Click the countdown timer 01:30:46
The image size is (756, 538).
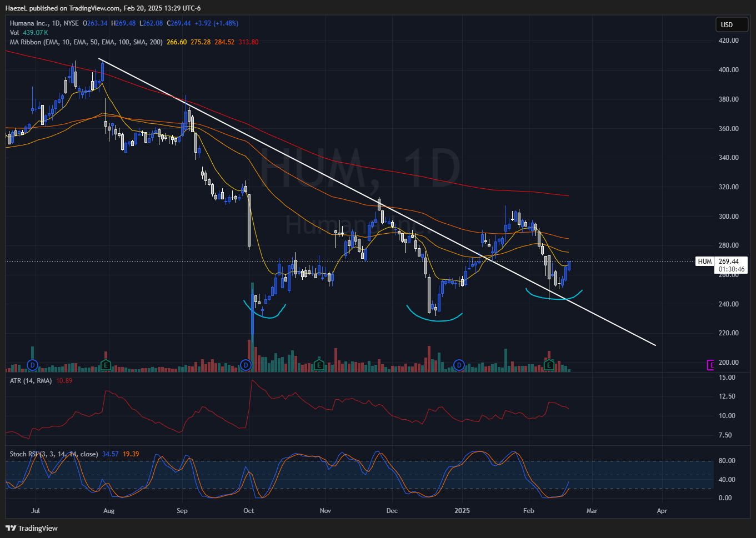[x=732, y=269]
